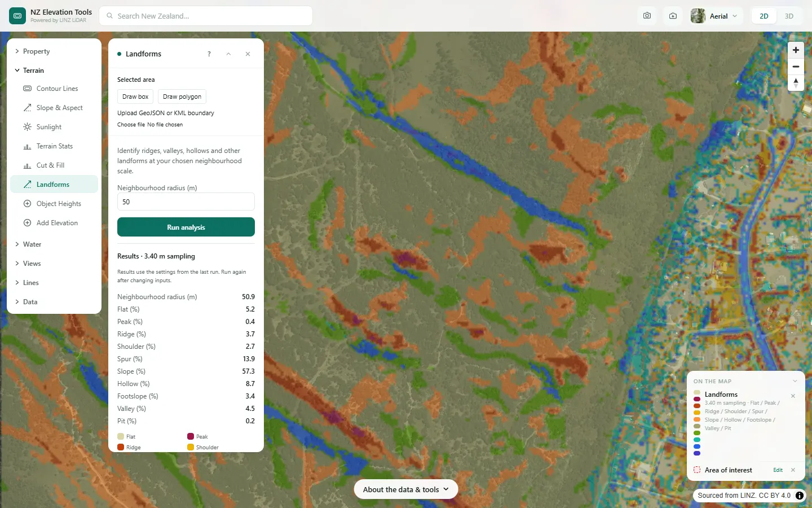Click Run analysis button
Image resolution: width=812 pixels, height=508 pixels.
click(186, 227)
